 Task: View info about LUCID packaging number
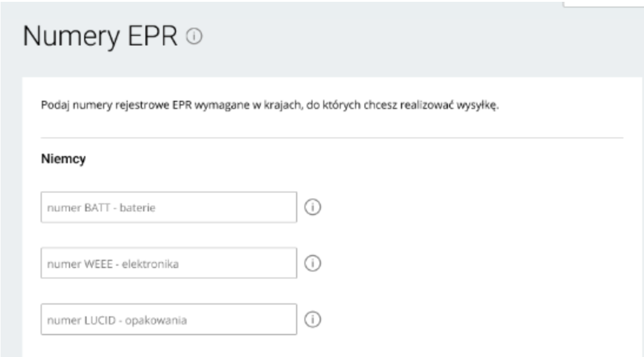point(312,320)
